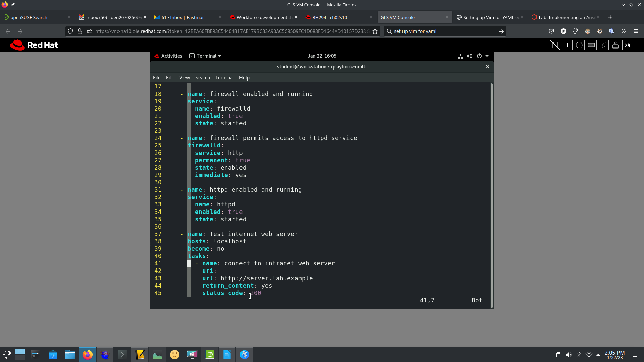
Task: Click the terminal vertical scrollbar
Action: coord(491,194)
